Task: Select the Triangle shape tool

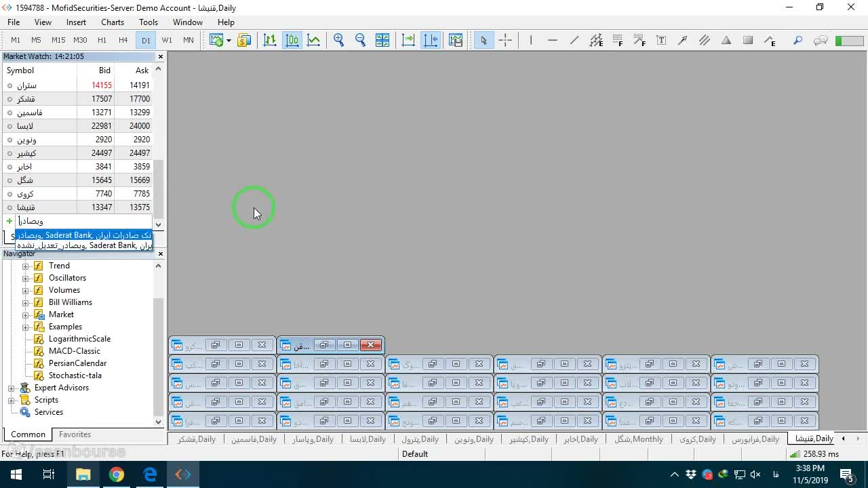Action: (x=726, y=41)
